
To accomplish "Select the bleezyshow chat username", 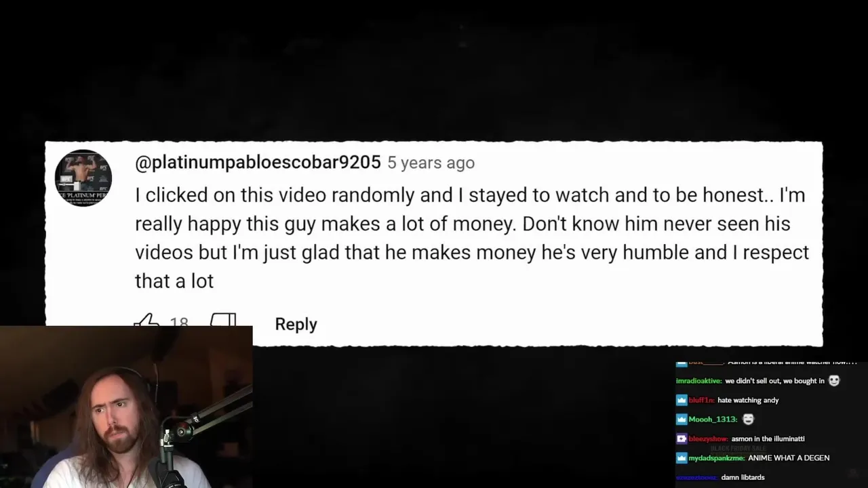I will point(709,439).
